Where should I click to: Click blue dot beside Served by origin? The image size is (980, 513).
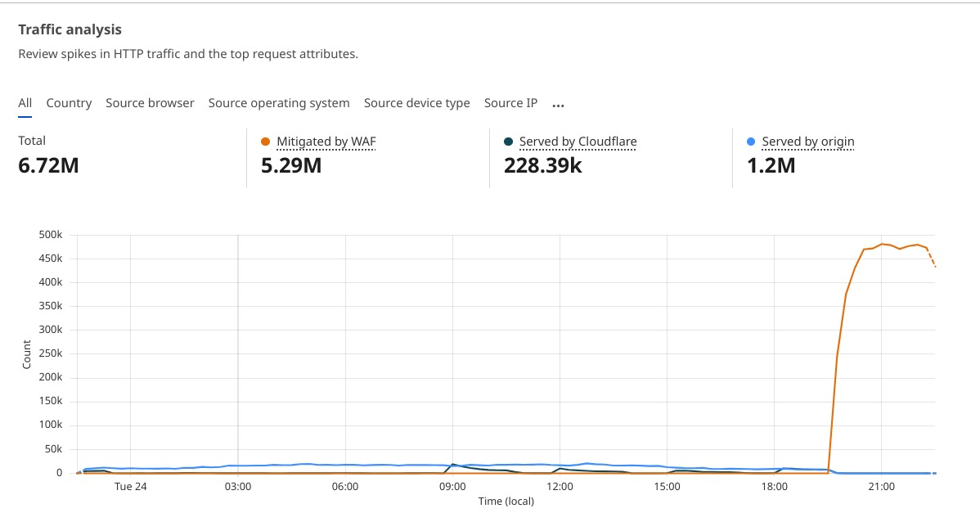(x=751, y=142)
